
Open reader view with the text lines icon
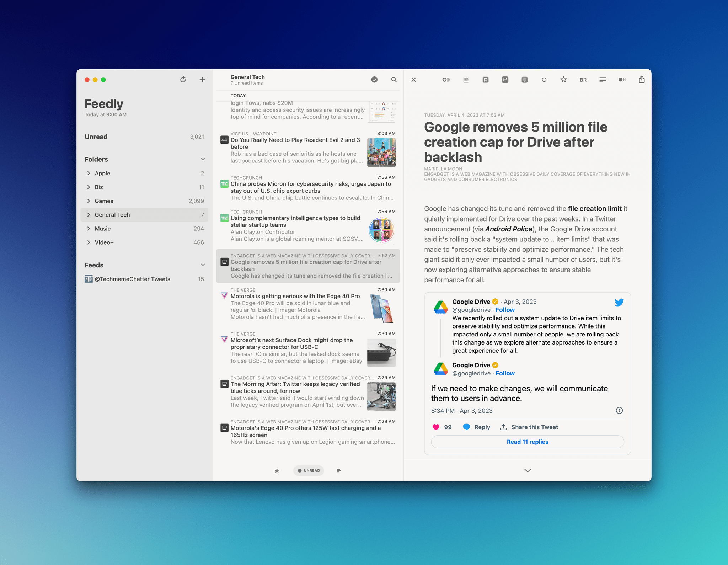tap(603, 80)
